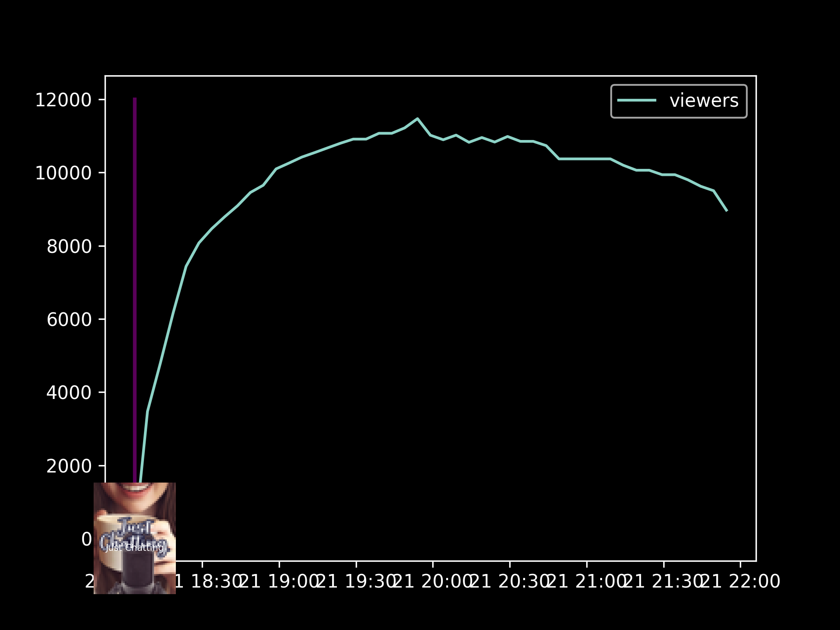Click the teal line sample in the legend

(637, 101)
